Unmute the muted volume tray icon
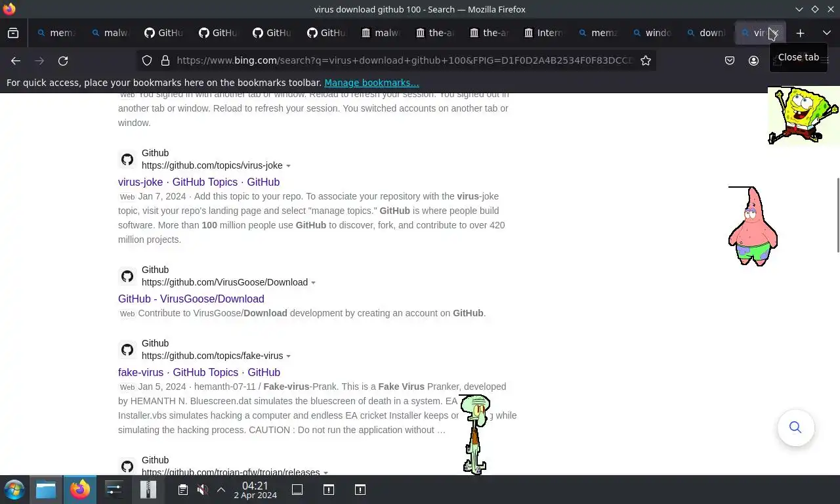 click(202, 490)
